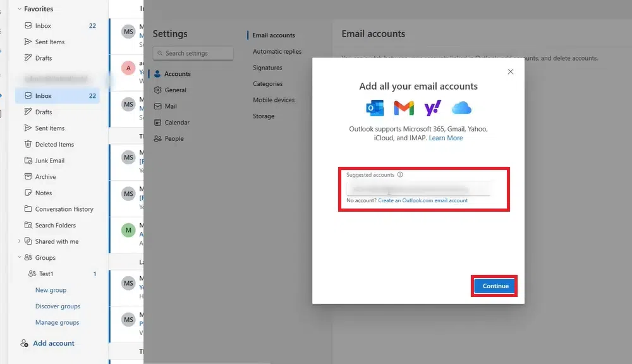
Task: Select Mobile devices in settings
Action: click(x=273, y=100)
